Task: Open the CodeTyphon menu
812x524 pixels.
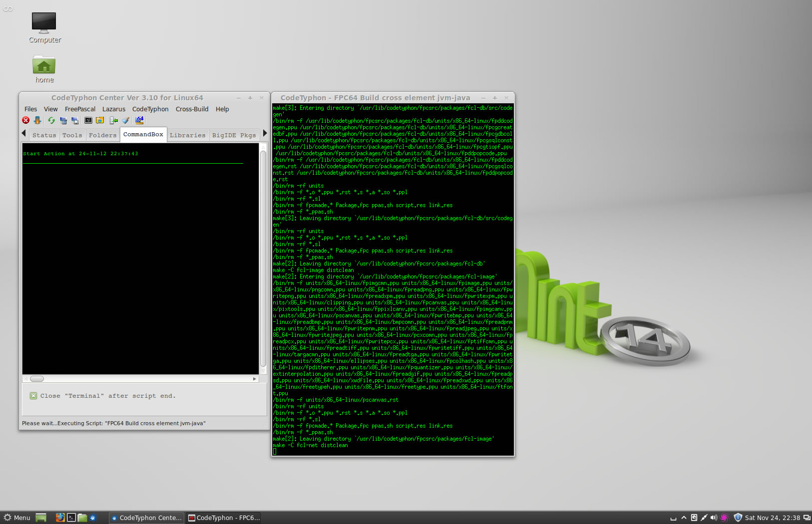Action: point(150,109)
